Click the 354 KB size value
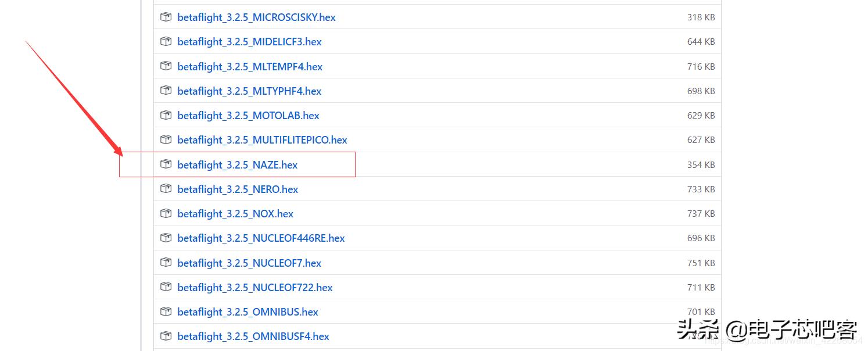This screenshot has width=868, height=351. pyautogui.click(x=701, y=165)
